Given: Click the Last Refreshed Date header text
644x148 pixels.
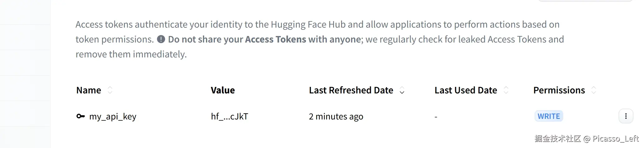Looking at the screenshot, I should (351, 90).
